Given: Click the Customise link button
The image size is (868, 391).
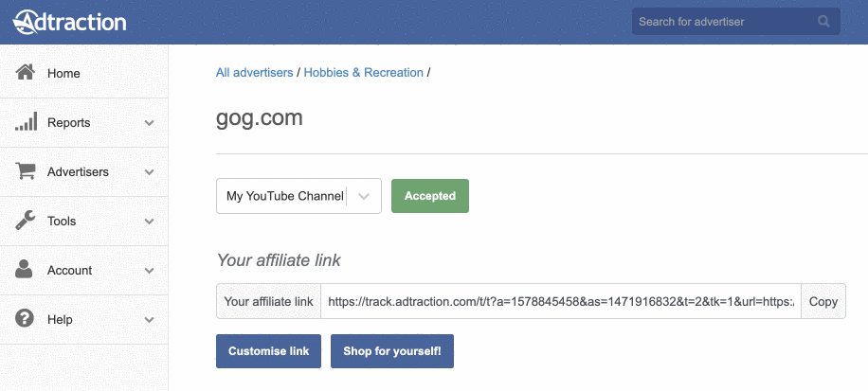Looking at the screenshot, I should (268, 351).
